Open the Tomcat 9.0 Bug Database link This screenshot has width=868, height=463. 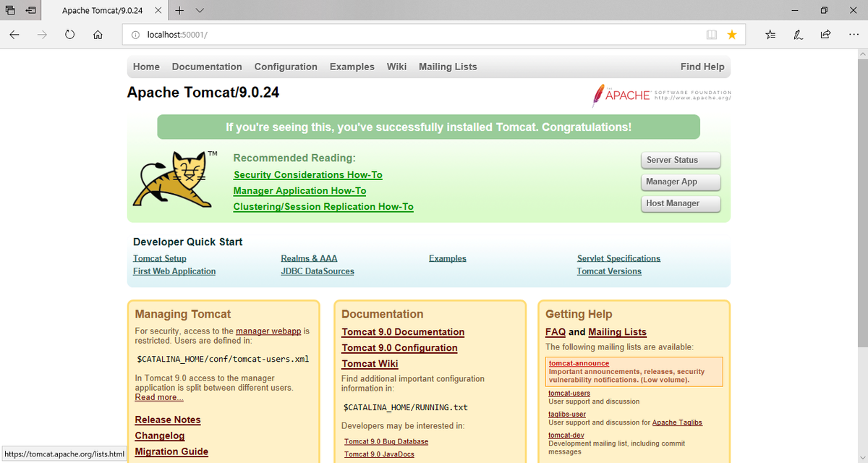(x=386, y=441)
